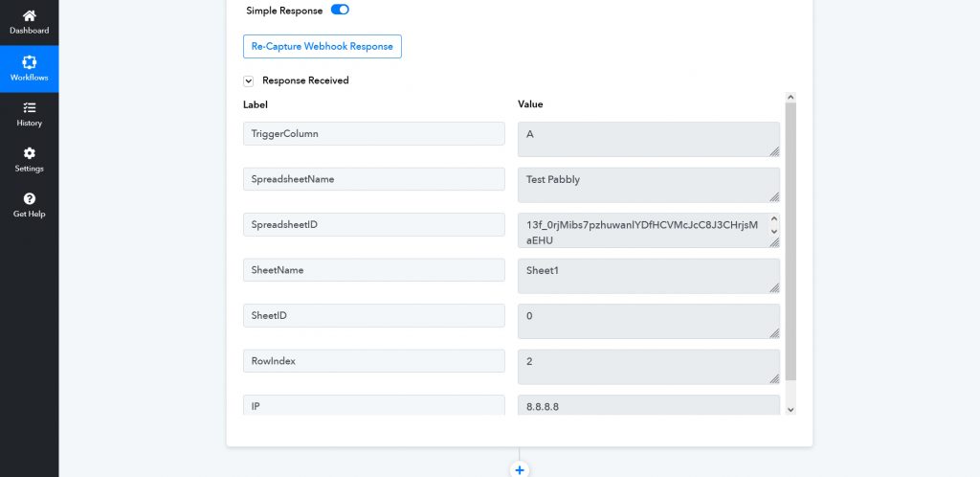Viewport: 980px width, 477px height.
Task: Open the History list icon
Action: [29, 108]
